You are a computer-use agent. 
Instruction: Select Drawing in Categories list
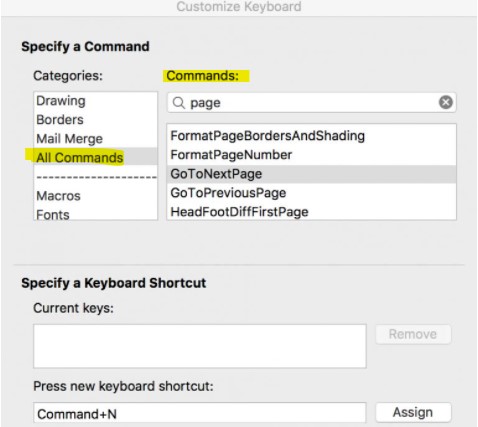[95, 101]
